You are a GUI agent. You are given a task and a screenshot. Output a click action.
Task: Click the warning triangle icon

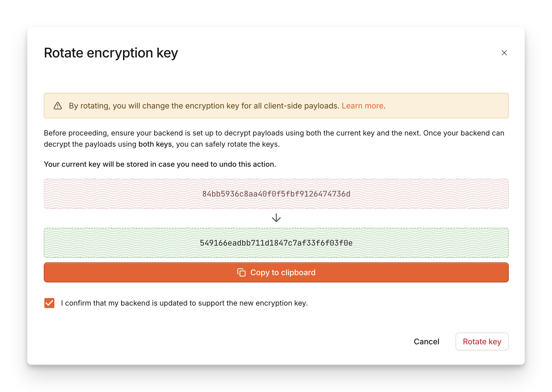pyautogui.click(x=58, y=106)
